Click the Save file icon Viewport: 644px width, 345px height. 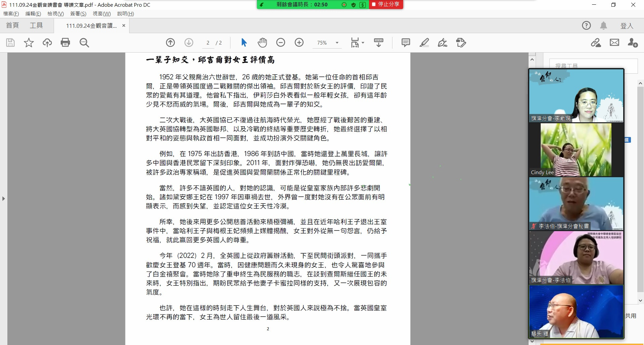click(10, 43)
